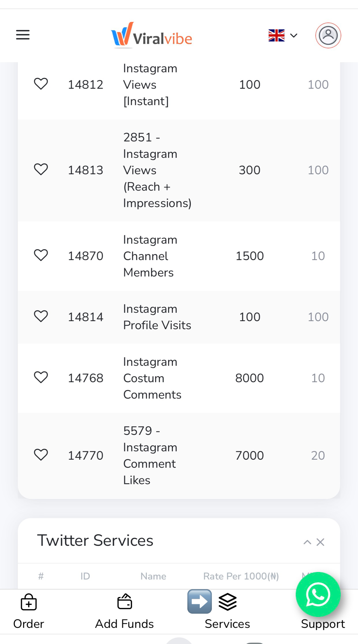The width and height of the screenshot is (358, 644).
Task: Click the blue arrow icon above Services
Action: [199, 601]
